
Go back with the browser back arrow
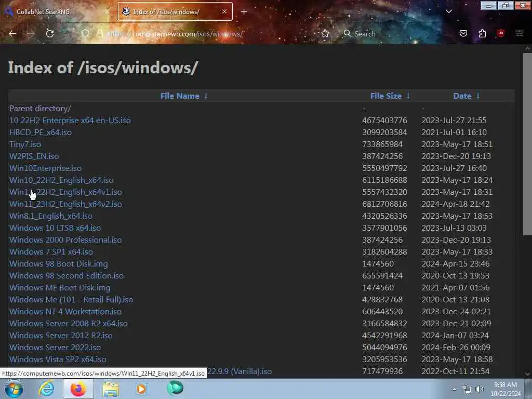point(12,34)
